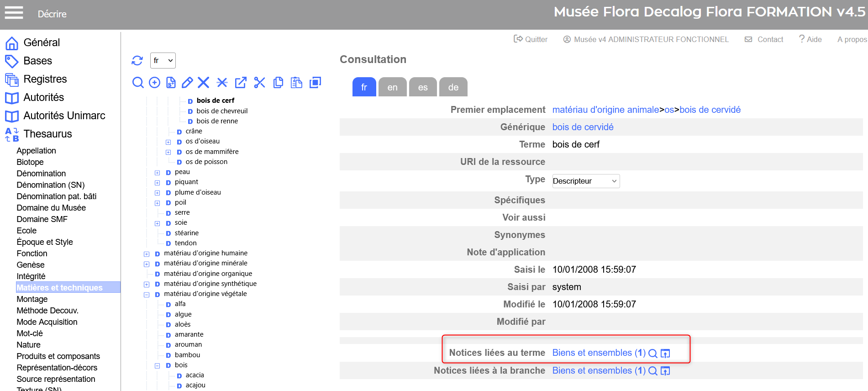Click the bois de cervidé generic link
This screenshot has width=868, height=391.
pyautogui.click(x=583, y=127)
